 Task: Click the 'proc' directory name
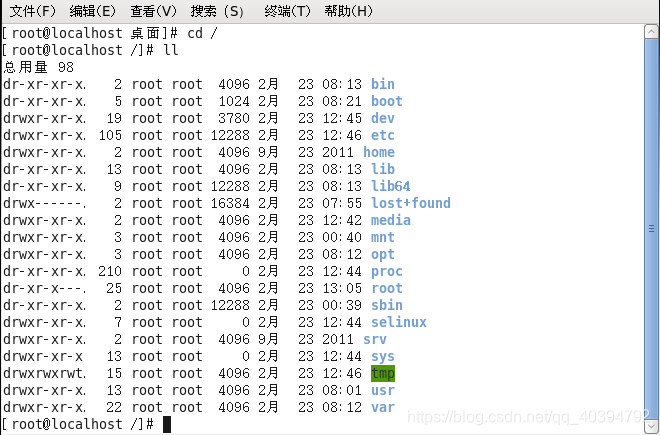(x=386, y=271)
